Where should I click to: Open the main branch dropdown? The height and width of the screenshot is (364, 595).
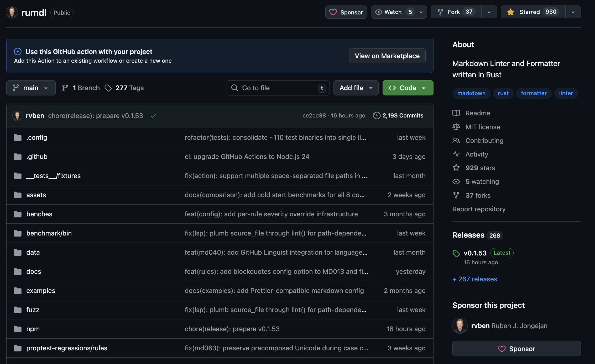(x=31, y=88)
